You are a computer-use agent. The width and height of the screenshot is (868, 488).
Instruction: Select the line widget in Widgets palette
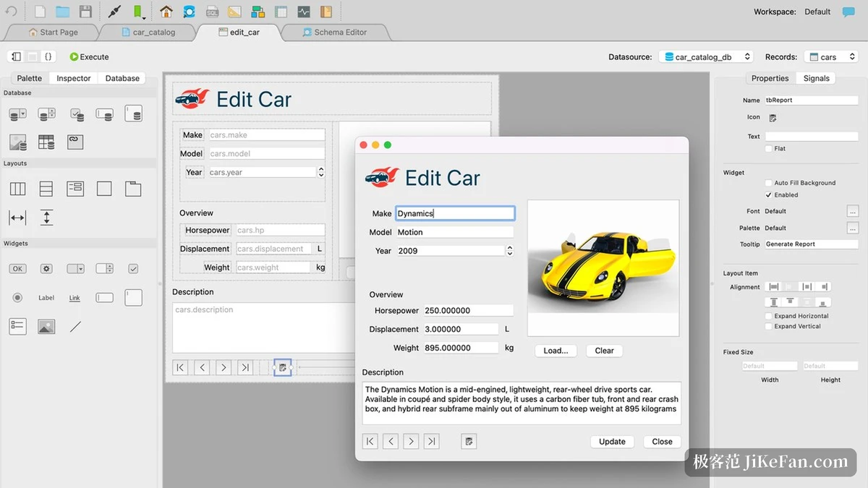(x=75, y=327)
